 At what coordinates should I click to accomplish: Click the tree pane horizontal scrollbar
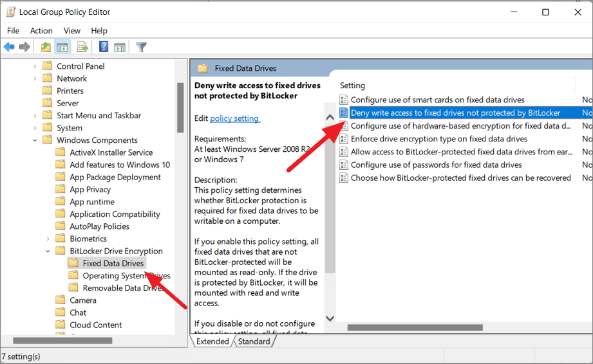click(62, 341)
